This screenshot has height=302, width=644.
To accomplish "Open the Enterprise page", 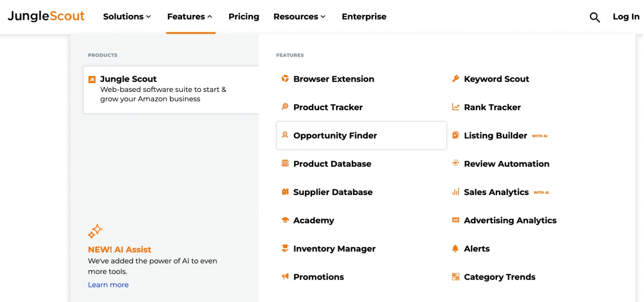I will coord(364,16).
